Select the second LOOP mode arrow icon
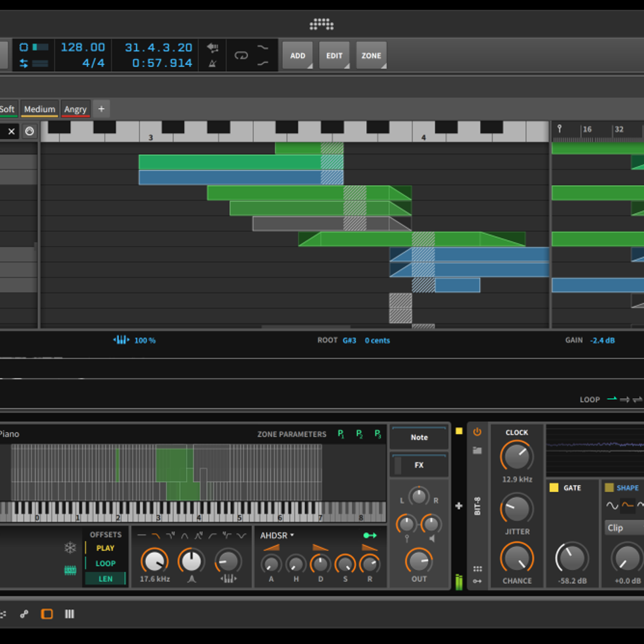 [625, 399]
